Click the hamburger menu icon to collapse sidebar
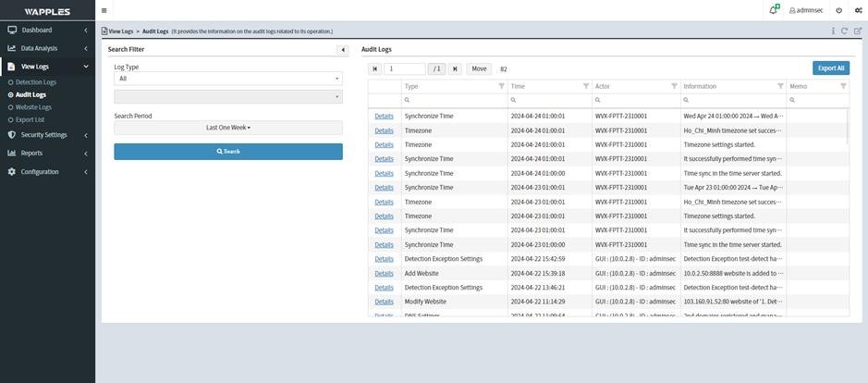 point(104,10)
